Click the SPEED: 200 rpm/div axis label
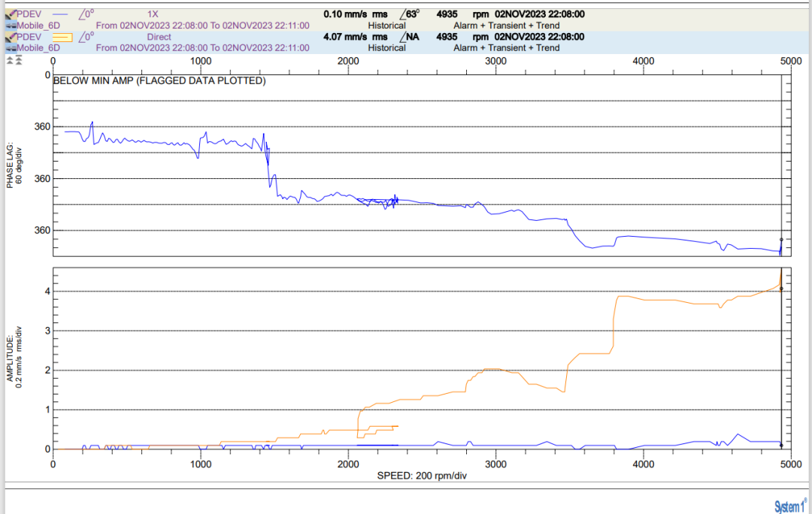The width and height of the screenshot is (812, 514). point(422,476)
